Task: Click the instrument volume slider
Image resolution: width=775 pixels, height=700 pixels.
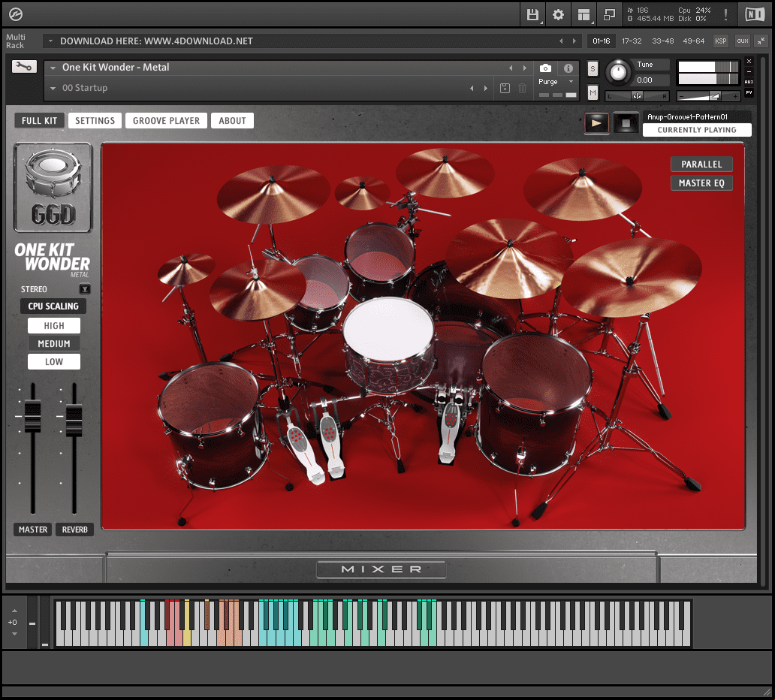Action: (707, 96)
